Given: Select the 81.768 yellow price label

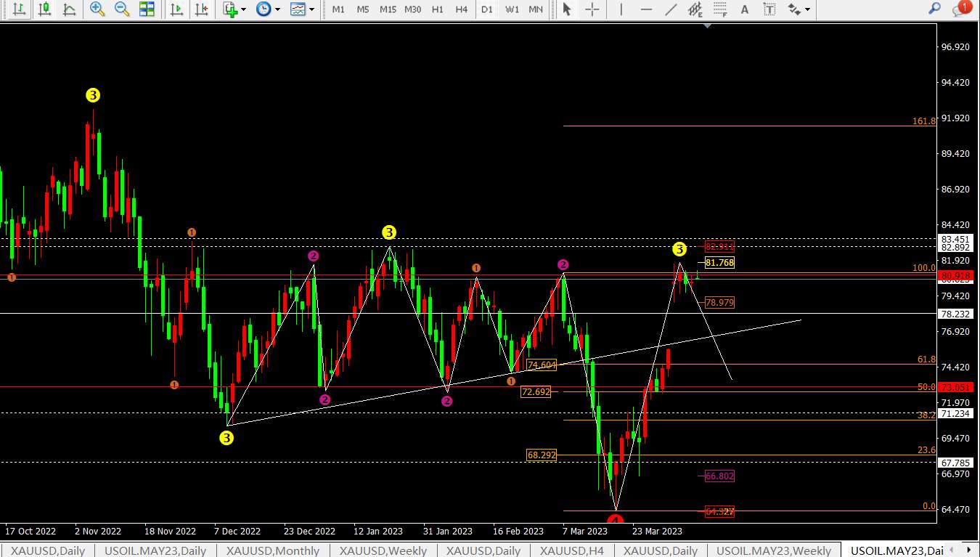Looking at the screenshot, I should [719, 263].
